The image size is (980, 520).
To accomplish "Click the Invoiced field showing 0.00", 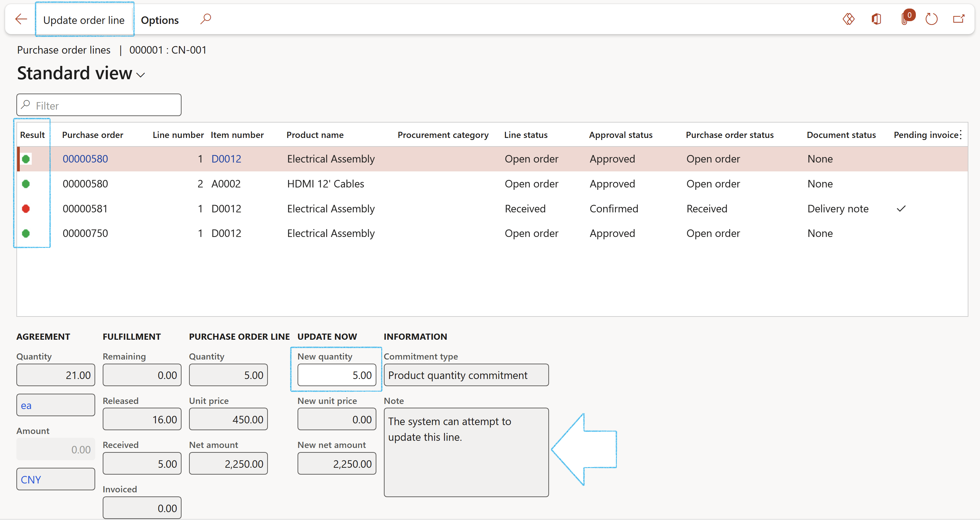I will point(142,508).
